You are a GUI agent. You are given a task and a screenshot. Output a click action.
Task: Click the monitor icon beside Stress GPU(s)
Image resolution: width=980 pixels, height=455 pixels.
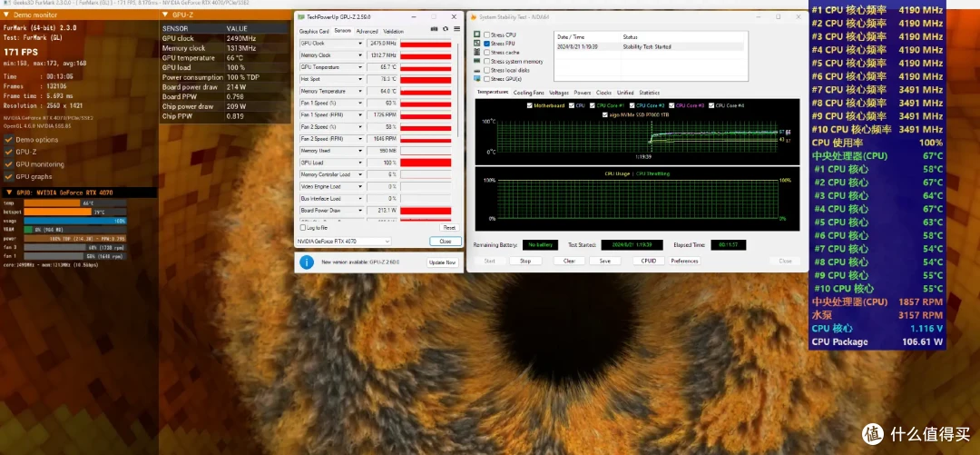point(477,79)
